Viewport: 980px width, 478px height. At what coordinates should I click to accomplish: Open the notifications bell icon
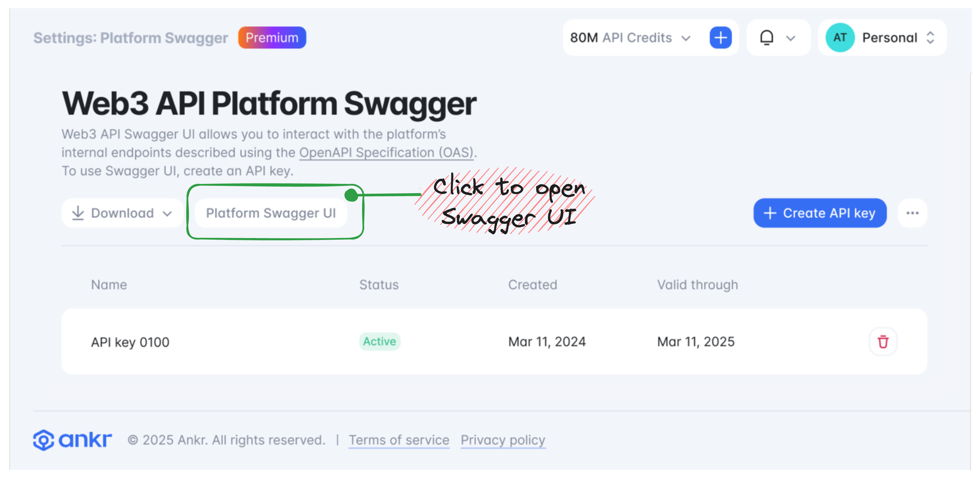[x=767, y=38]
